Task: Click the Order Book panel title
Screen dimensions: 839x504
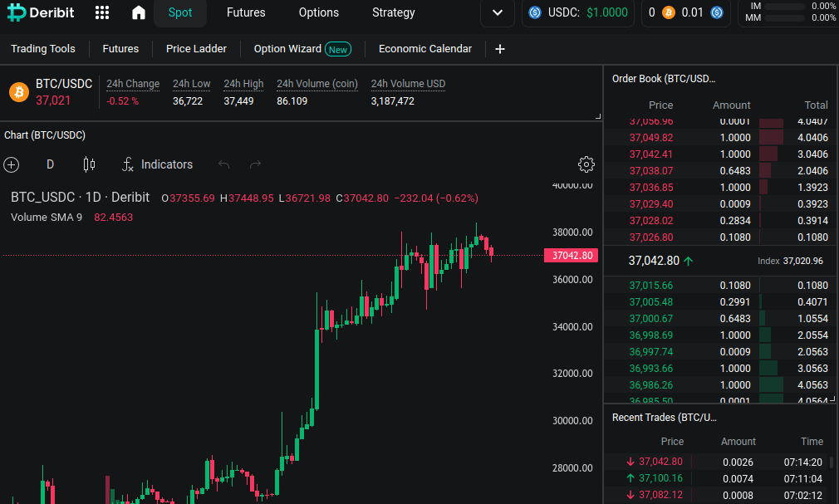Action: tap(664, 79)
